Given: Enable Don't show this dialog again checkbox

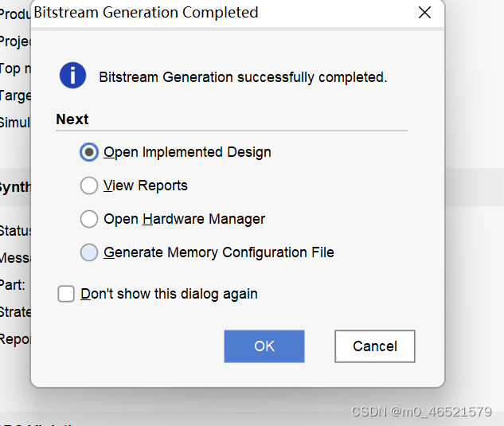Looking at the screenshot, I should point(66,294).
